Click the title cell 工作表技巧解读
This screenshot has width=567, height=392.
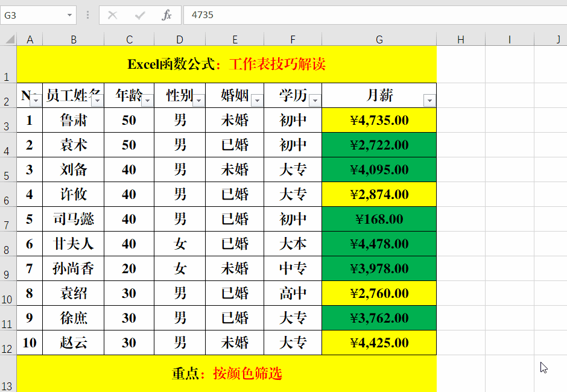[x=226, y=65]
